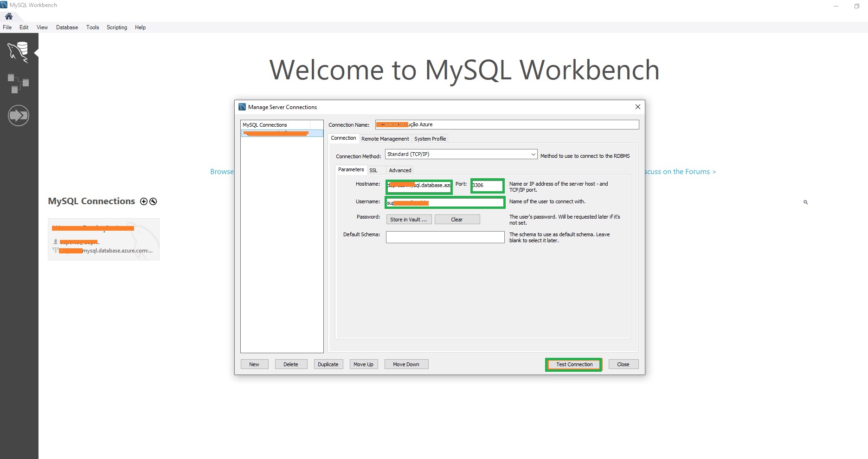Click the Move Up button
The height and width of the screenshot is (459, 868).
pos(363,364)
